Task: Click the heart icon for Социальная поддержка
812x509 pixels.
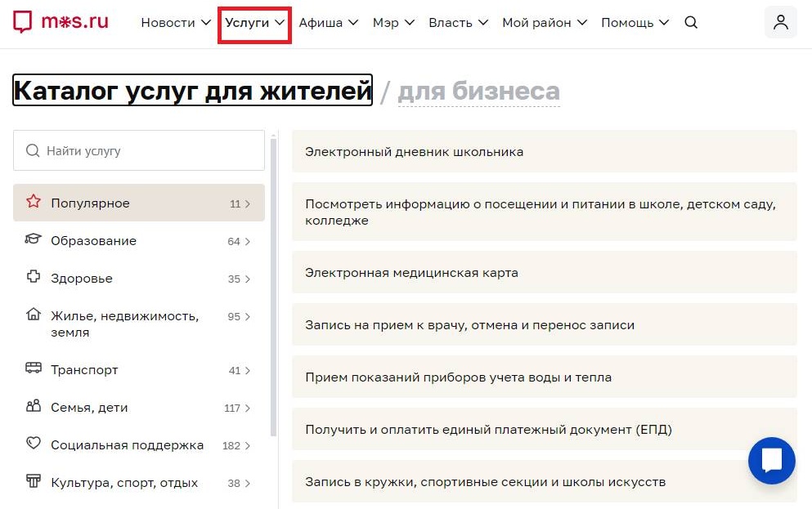Action: tap(34, 444)
